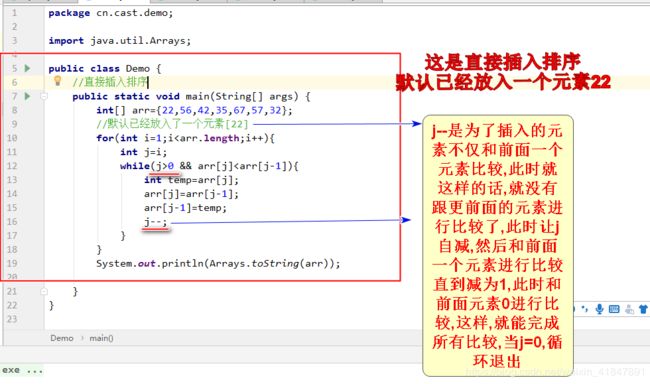This screenshot has width=650, height=384.
Task: Open the IME soft keyboard icon
Action: point(614,309)
